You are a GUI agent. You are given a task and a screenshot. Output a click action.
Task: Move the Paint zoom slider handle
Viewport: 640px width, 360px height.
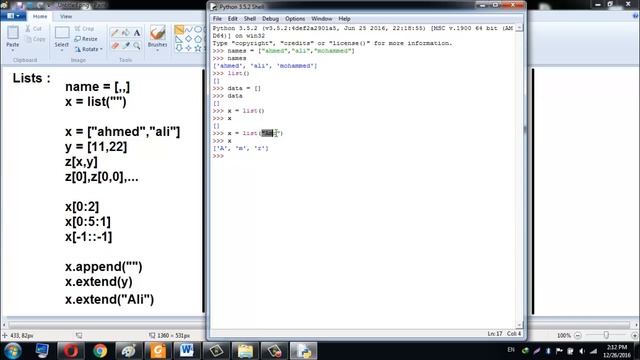606,335
